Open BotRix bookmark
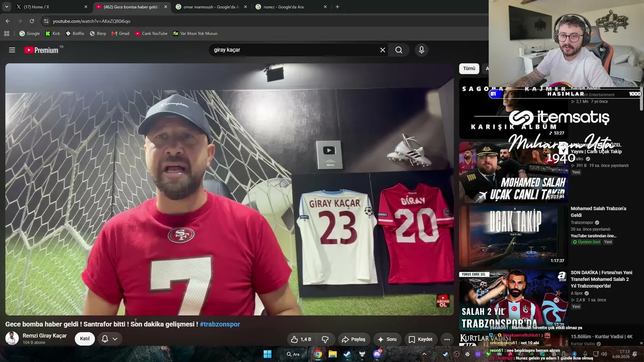The height and width of the screenshot is (362, 644). click(x=75, y=34)
